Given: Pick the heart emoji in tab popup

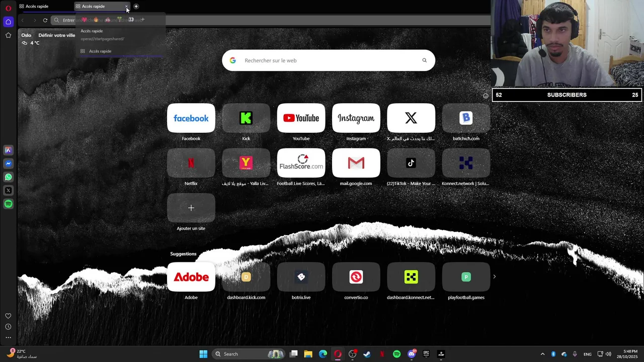Looking at the screenshot, I should pos(84,20).
